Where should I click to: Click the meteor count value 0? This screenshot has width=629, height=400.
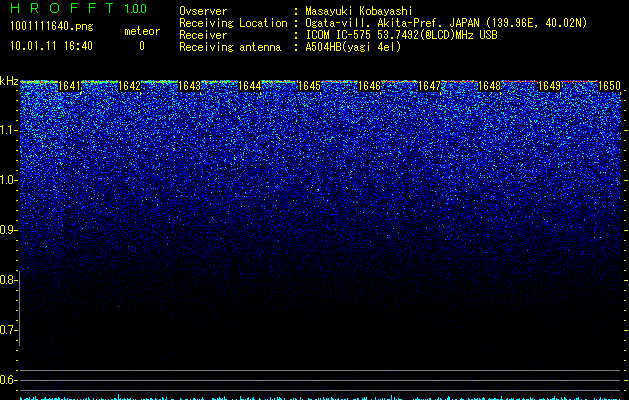coord(142,46)
